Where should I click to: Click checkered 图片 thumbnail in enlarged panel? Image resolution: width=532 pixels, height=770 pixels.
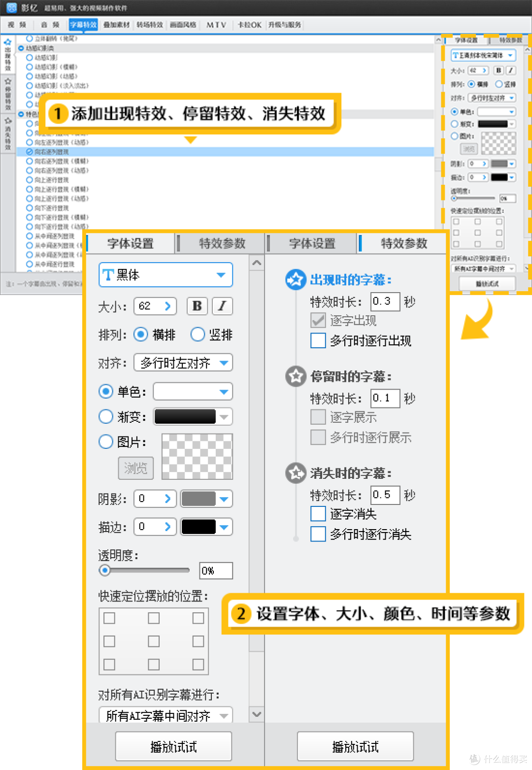pos(197,456)
